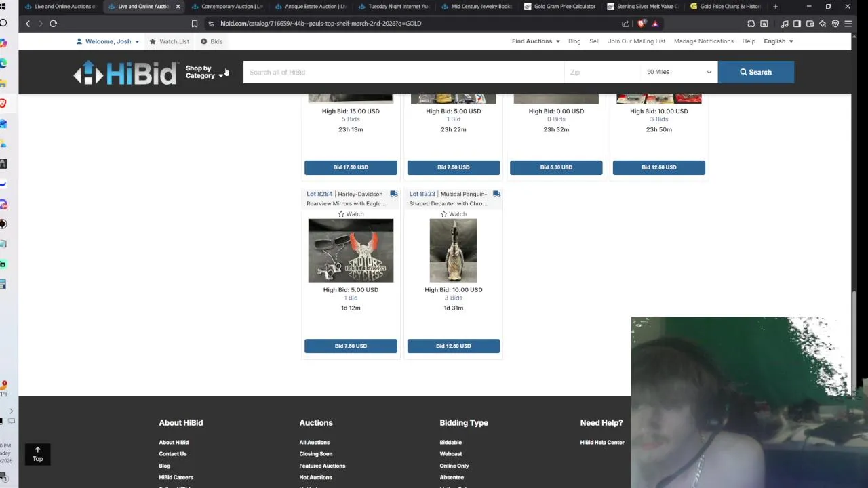
Task: Switch to Sterling Silver Melt Value tab
Action: (643, 6)
